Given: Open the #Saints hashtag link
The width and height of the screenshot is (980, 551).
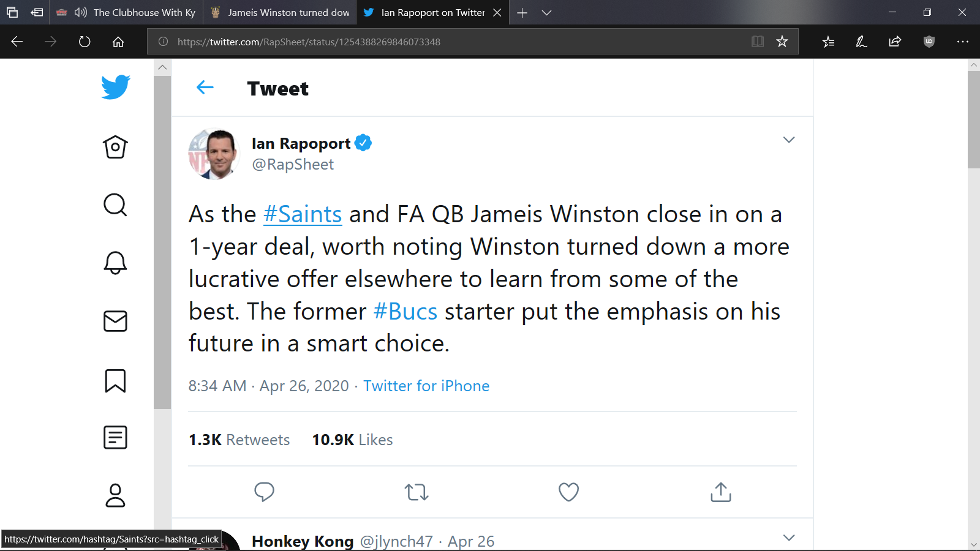Looking at the screenshot, I should tap(303, 214).
